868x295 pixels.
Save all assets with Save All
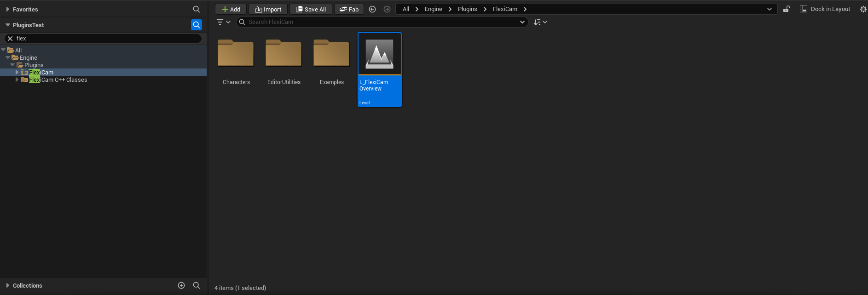pyautogui.click(x=311, y=9)
